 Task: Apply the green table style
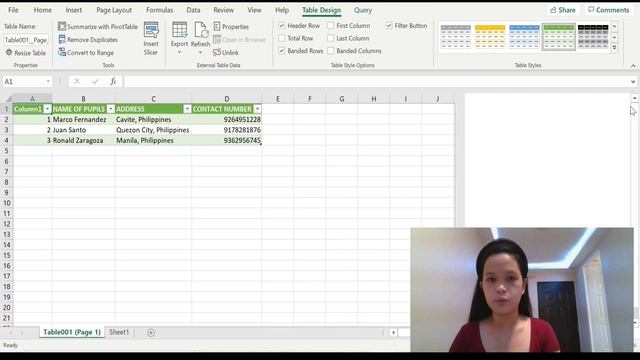coord(559,37)
